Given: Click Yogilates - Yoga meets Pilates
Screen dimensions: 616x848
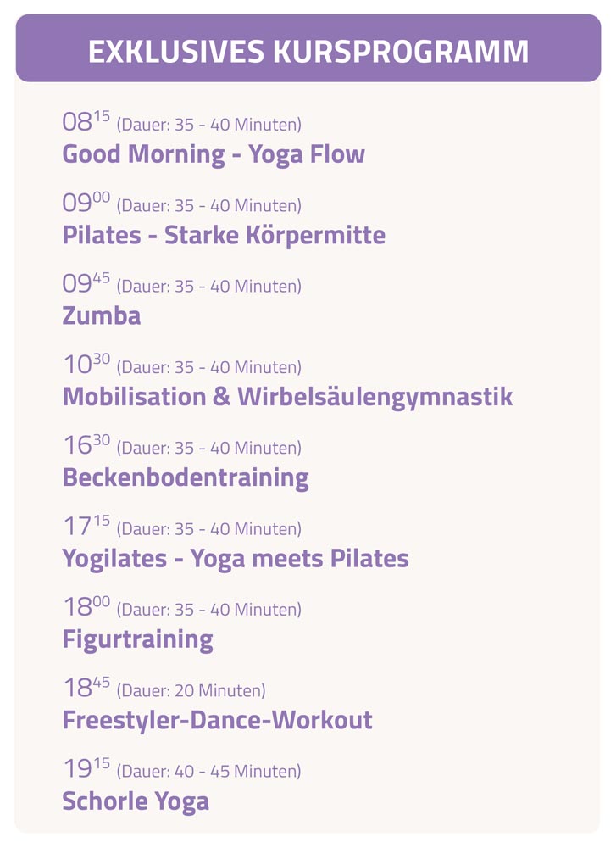Looking at the screenshot, I should click(x=236, y=559).
